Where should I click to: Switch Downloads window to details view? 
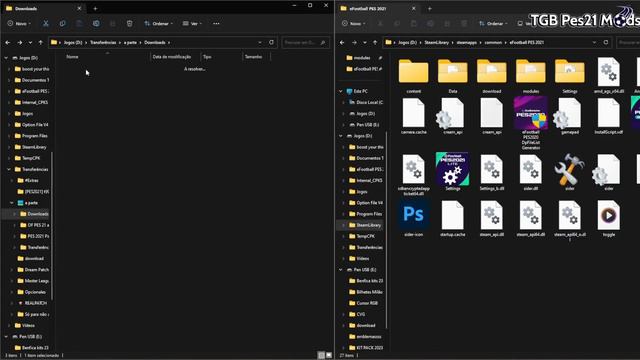[x=321, y=355]
